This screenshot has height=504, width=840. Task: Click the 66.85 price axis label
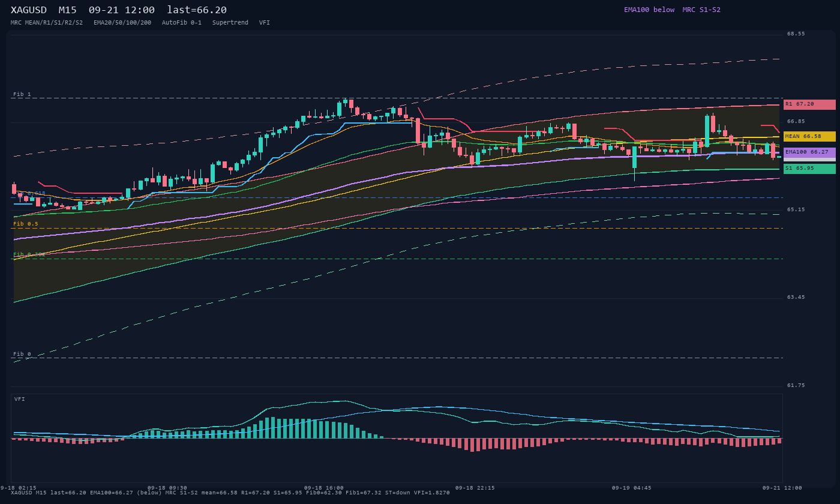tap(796, 121)
